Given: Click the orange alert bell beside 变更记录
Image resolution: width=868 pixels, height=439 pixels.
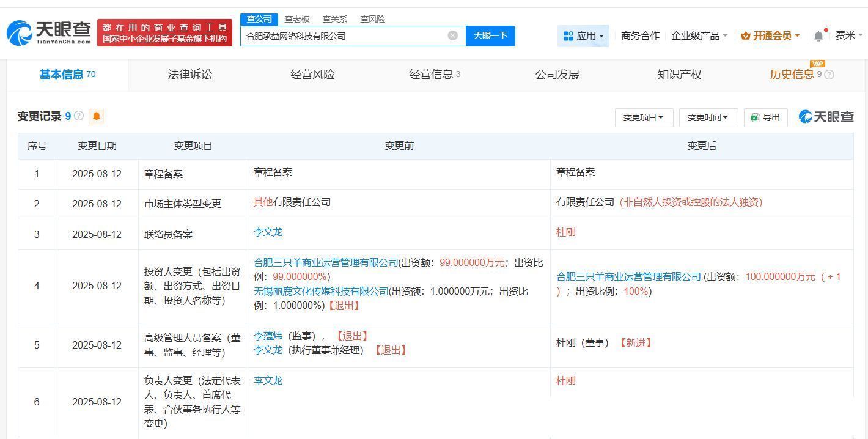Looking at the screenshot, I should click(96, 116).
